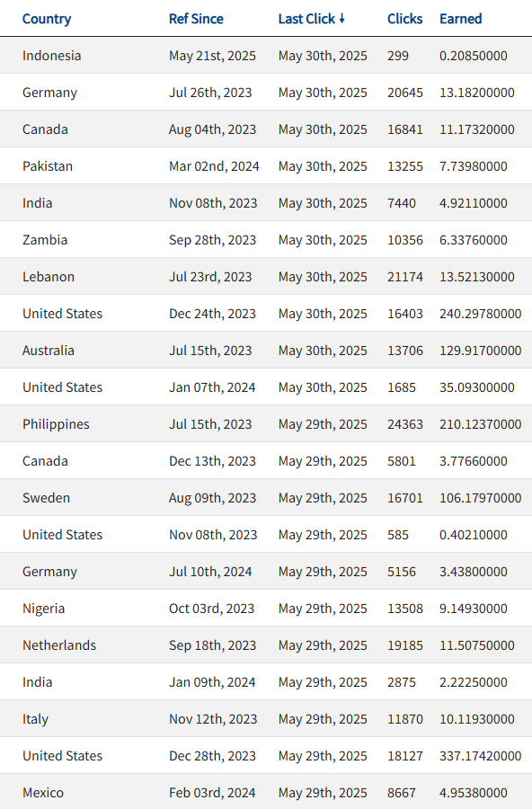Select the Sweden referral row
The height and width of the screenshot is (809, 532).
266,497
